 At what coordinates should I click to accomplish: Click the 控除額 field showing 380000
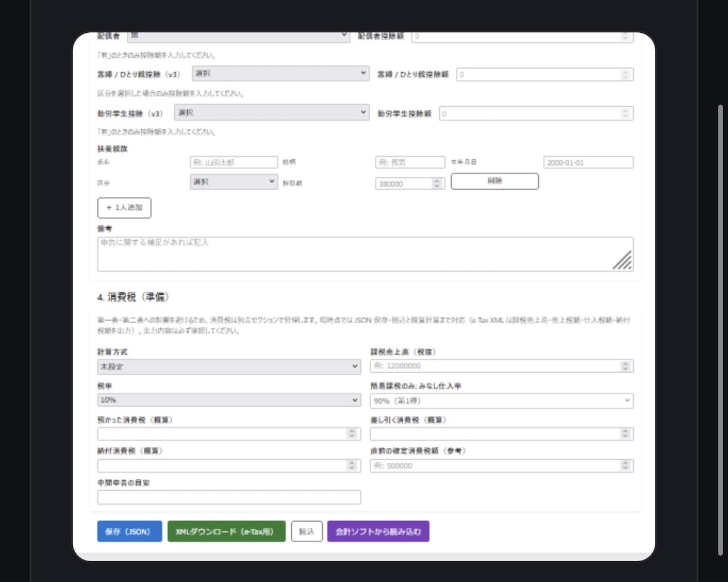[410, 184]
